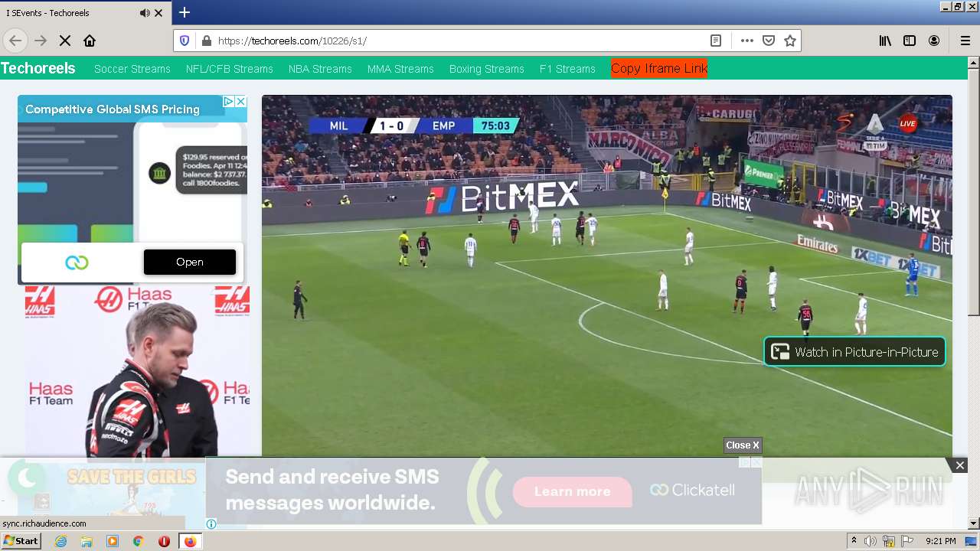Click the vertical page scrollbar
This screenshot has width=980, height=551.
974,191
